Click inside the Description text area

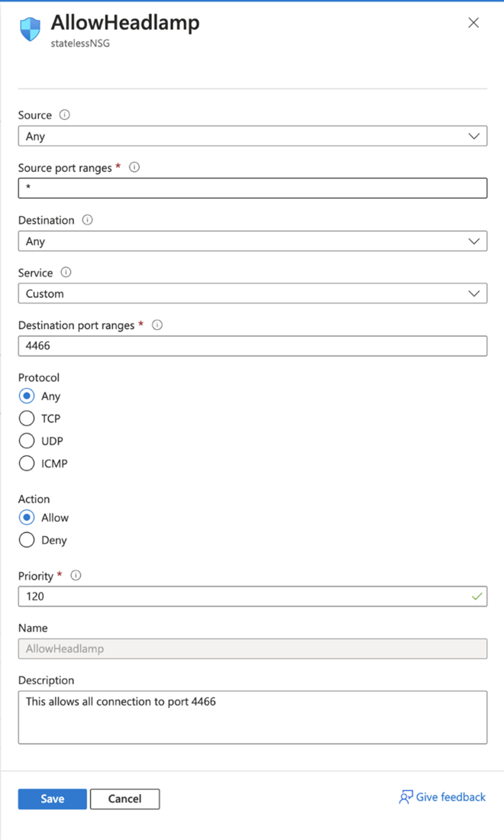252,716
